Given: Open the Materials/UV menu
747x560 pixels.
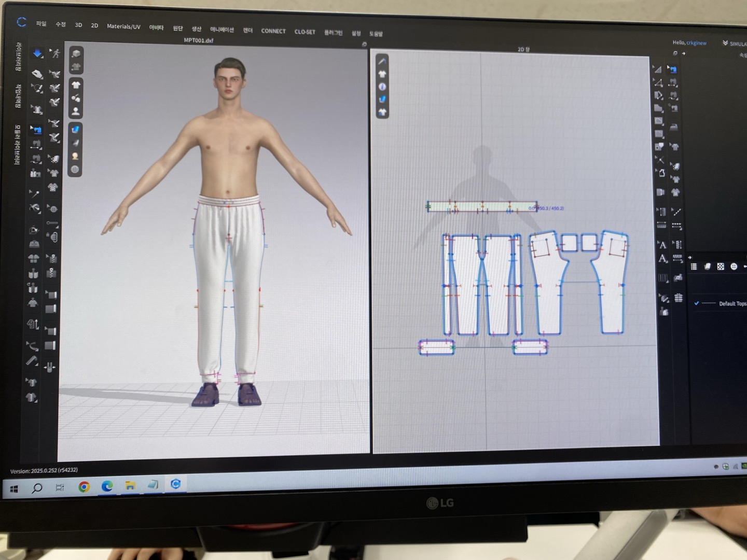Looking at the screenshot, I should (x=123, y=26).
